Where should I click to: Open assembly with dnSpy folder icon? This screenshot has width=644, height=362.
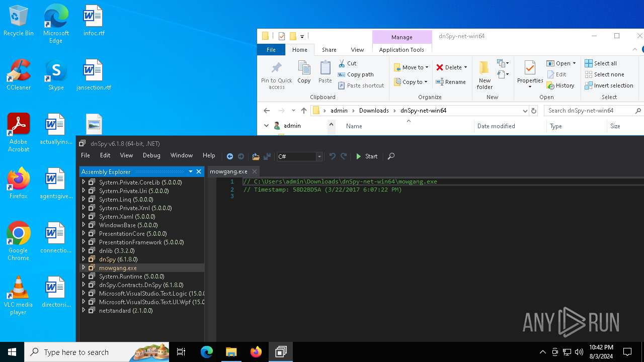coord(256,156)
